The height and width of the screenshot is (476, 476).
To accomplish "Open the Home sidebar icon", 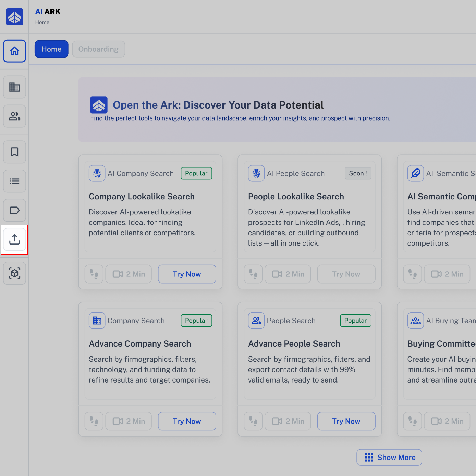I will pyautogui.click(x=15, y=51).
